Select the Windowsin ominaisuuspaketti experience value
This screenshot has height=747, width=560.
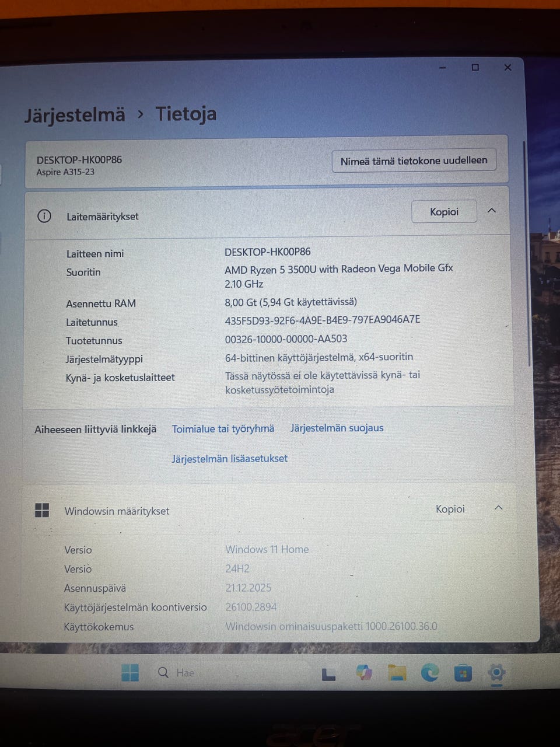[x=331, y=626]
